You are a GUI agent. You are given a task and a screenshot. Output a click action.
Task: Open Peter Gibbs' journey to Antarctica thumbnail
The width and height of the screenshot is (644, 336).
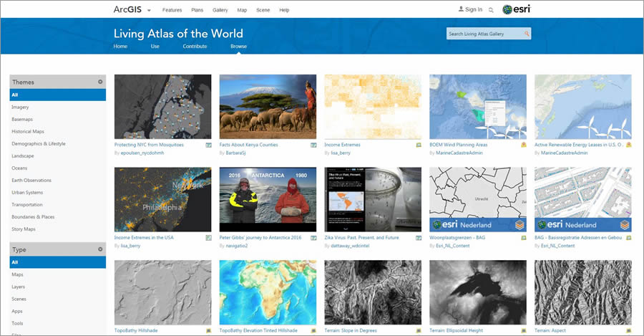[268, 199]
